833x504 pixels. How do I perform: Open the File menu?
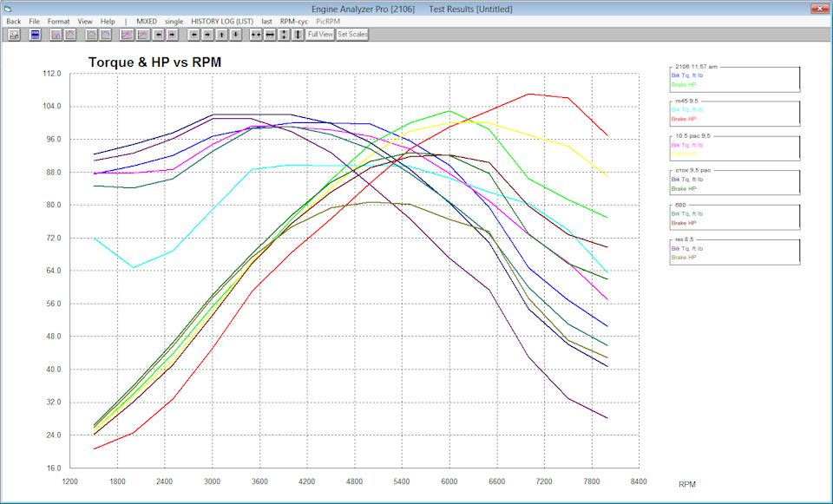34,21
